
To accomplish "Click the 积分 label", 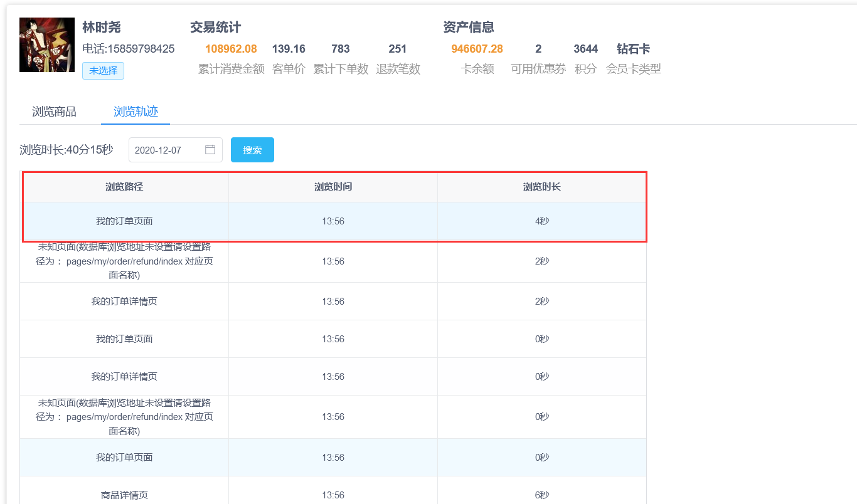I will tap(585, 69).
